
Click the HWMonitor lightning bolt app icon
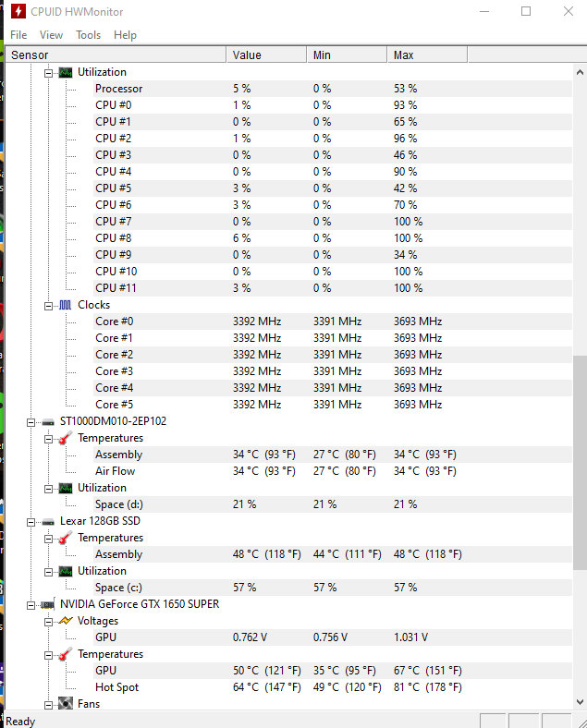tap(18, 11)
